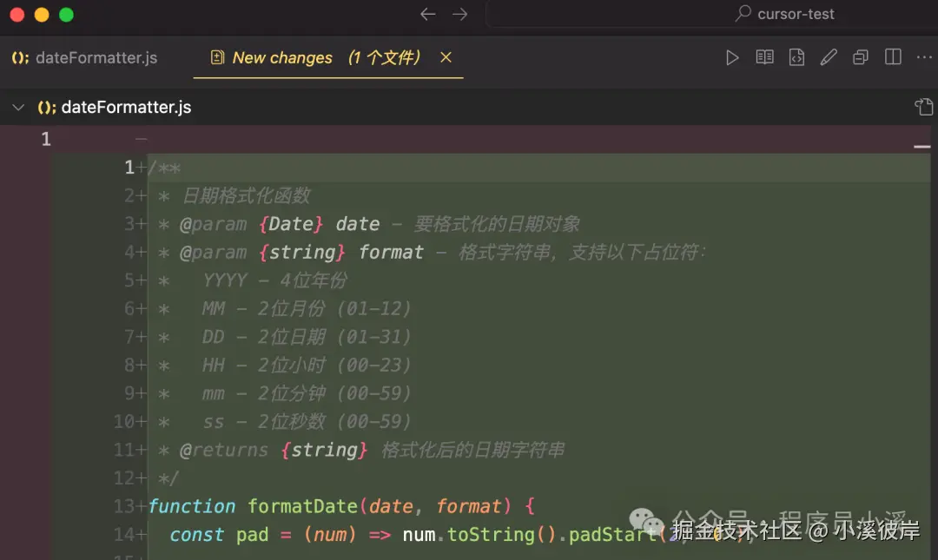
Task: Go back with the left arrow
Action: (427, 14)
